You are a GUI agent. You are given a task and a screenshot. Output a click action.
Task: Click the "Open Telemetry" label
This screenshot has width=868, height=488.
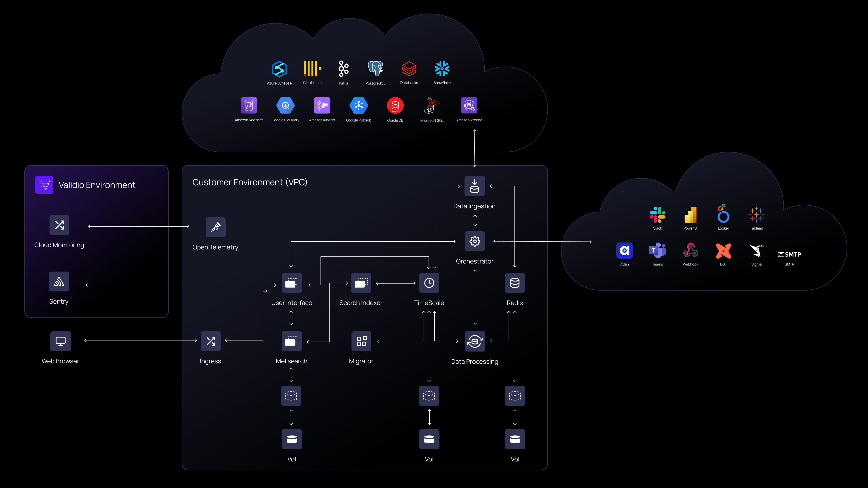215,247
